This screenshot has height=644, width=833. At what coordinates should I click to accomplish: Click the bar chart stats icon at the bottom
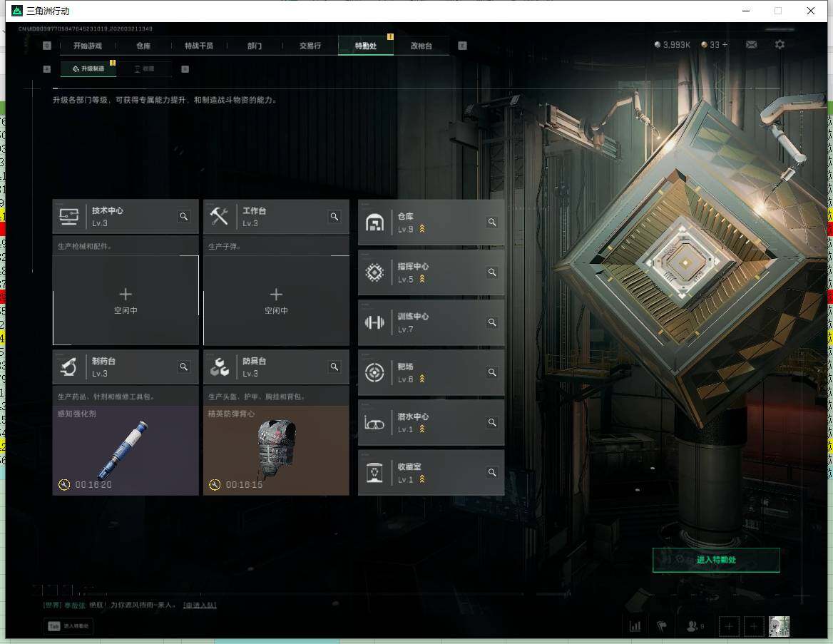click(635, 626)
